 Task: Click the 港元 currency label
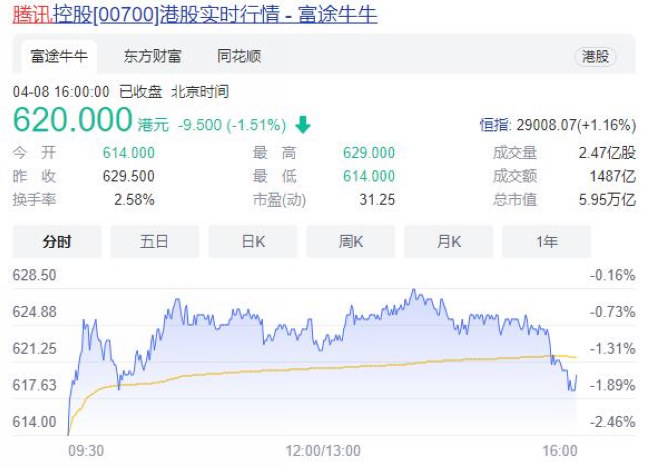pos(153,125)
